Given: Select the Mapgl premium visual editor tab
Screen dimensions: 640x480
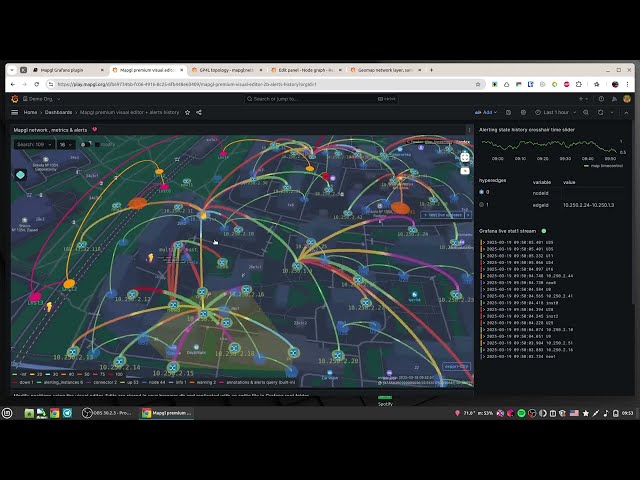Looking at the screenshot, I should [x=147, y=70].
